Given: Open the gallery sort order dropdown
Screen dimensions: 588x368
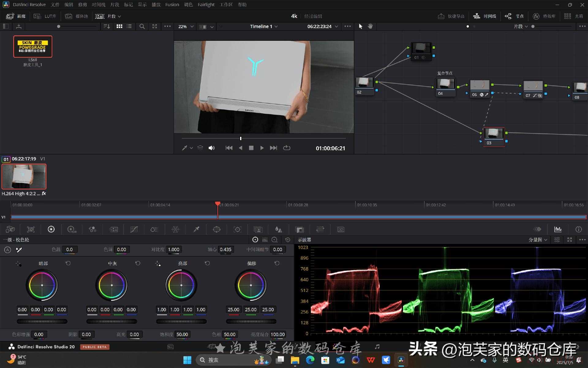Looking at the screenshot, I should pyautogui.click(x=107, y=26).
